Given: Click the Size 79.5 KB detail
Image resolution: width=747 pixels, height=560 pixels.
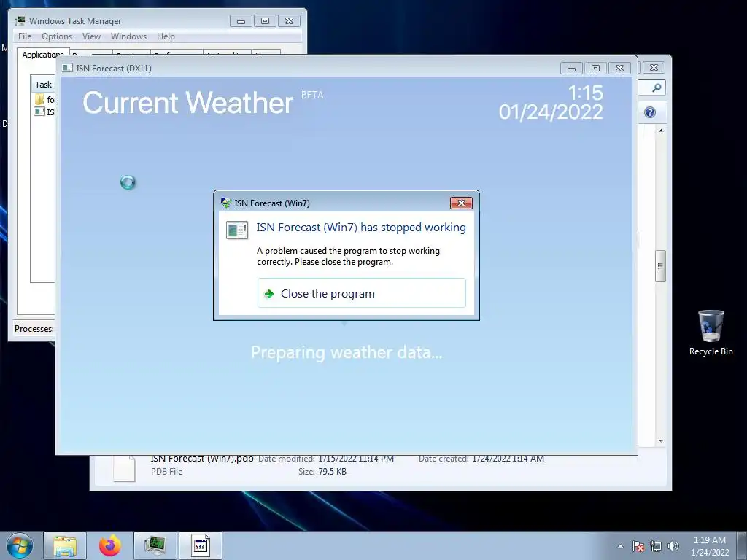Looking at the screenshot, I should [x=322, y=472].
